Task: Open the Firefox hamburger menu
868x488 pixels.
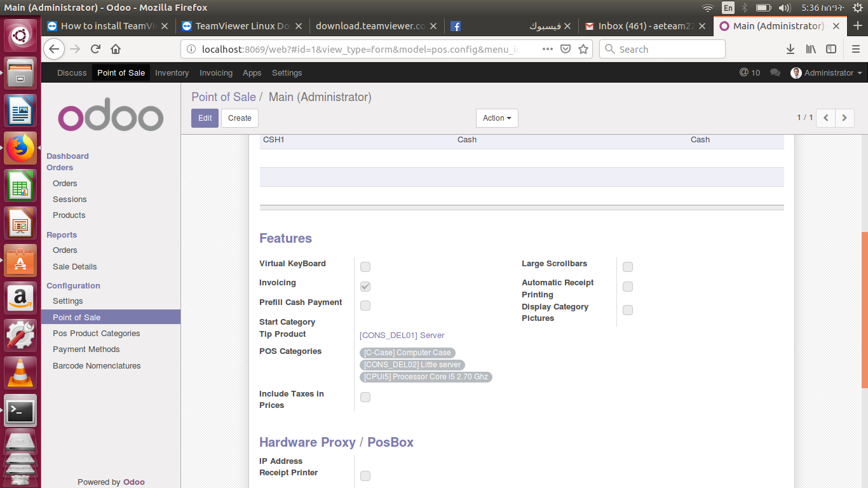Action: (855, 49)
